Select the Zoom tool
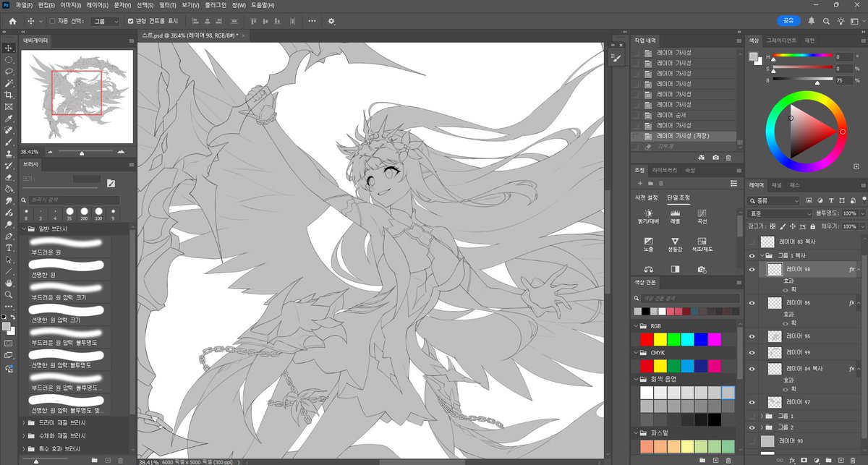 pos(9,294)
